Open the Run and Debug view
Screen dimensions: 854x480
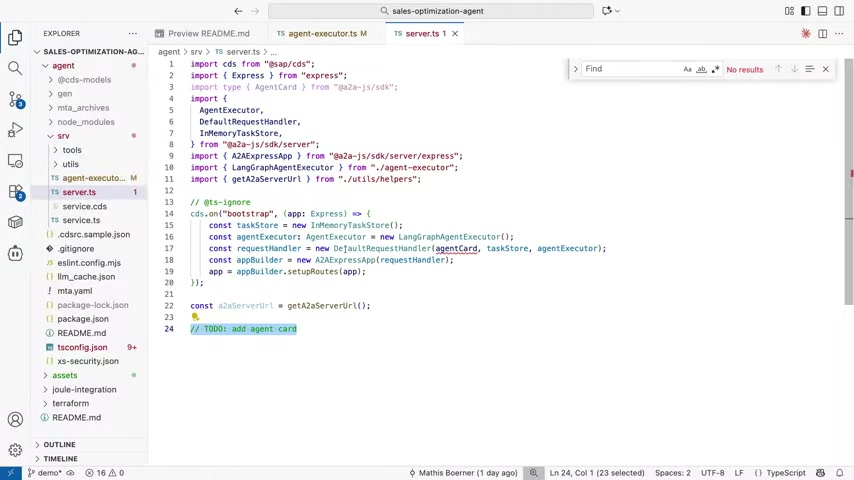pyautogui.click(x=15, y=130)
